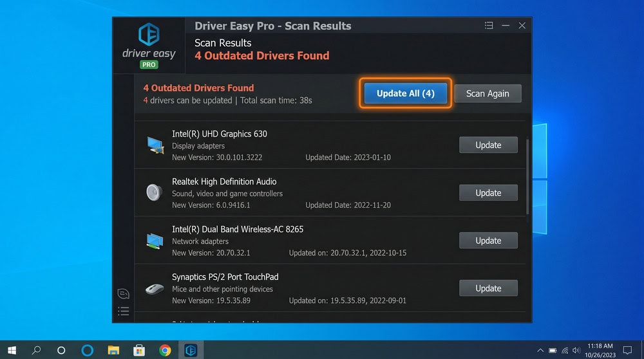This screenshot has width=644, height=359.
Task: Click the Total scan time: 38s text
Action: click(276, 100)
